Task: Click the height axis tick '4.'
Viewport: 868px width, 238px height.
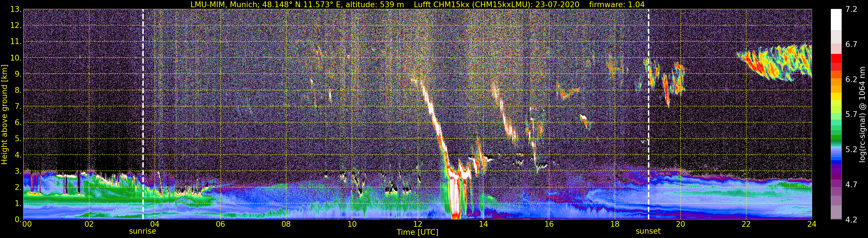Action: pos(18,155)
